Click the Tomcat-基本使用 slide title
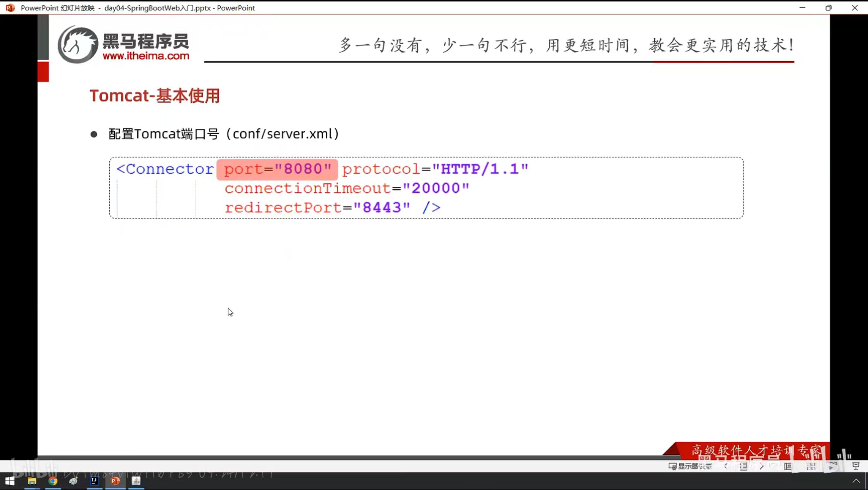Screen dimensions: 868x490 click(154, 96)
